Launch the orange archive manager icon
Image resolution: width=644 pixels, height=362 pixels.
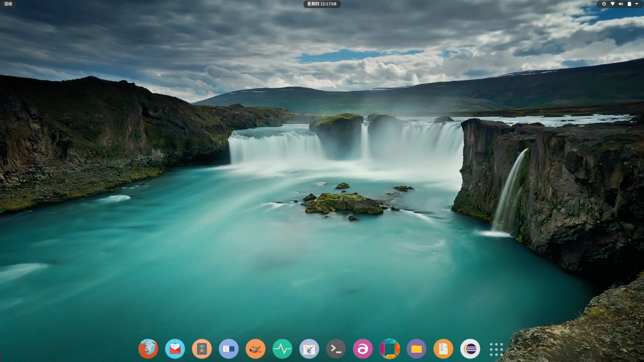click(444, 349)
